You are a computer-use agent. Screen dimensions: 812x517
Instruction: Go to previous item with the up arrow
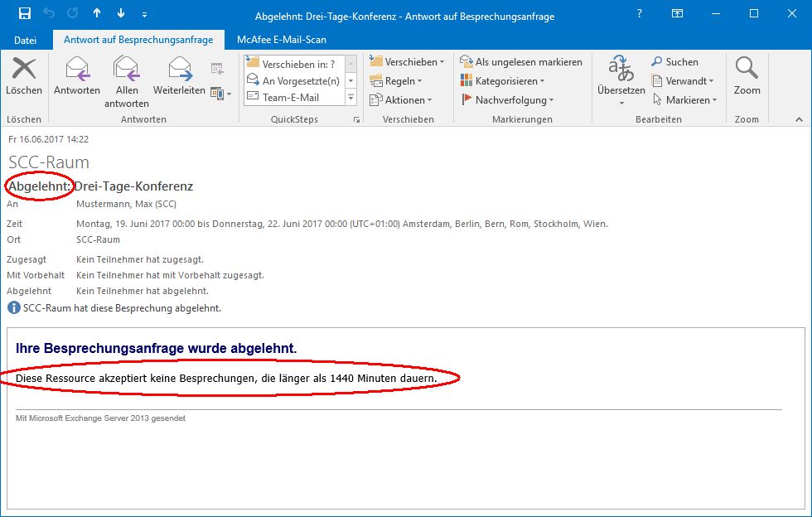(x=97, y=13)
